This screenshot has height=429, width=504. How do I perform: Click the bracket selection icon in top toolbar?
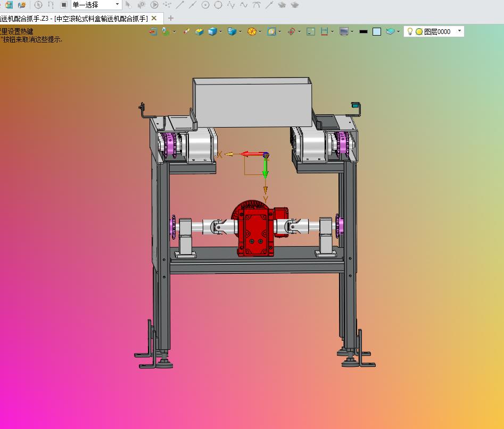click(x=51, y=5)
